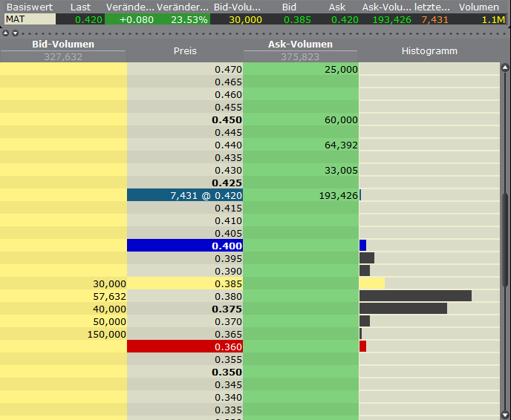The width and height of the screenshot is (511, 420).
Task: Click the Volumen column header
Action: pos(479,7)
